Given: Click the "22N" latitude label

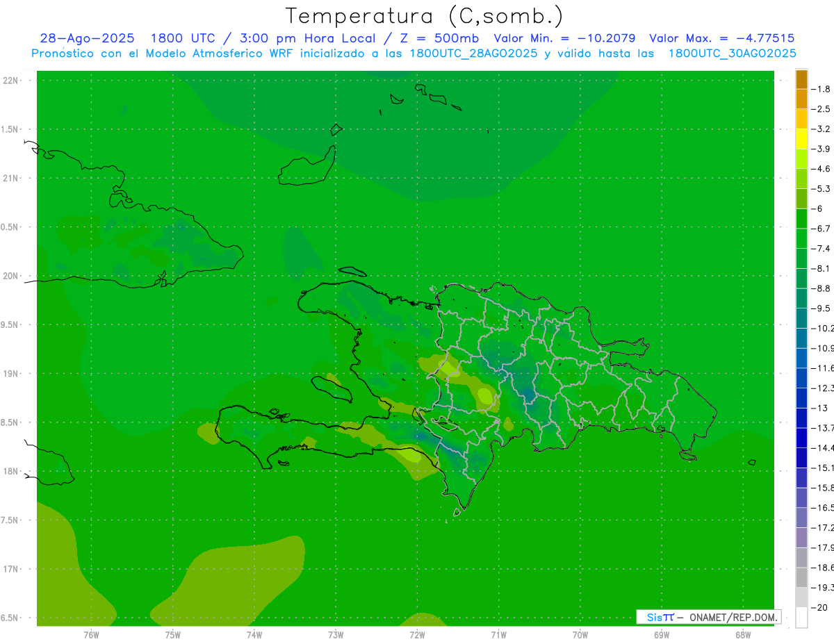Looking at the screenshot, I should coord(11,81).
